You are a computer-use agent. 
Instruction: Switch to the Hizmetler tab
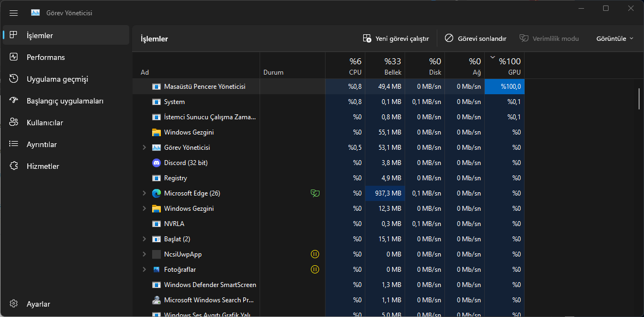click(x=43, y=166)
